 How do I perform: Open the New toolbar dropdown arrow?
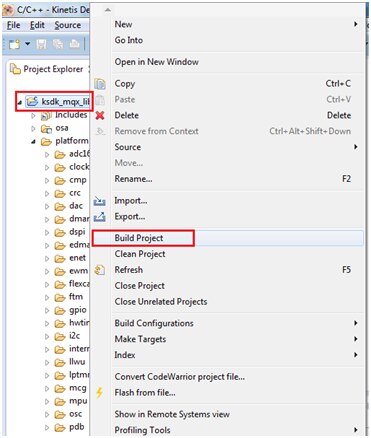click(28, 44)
